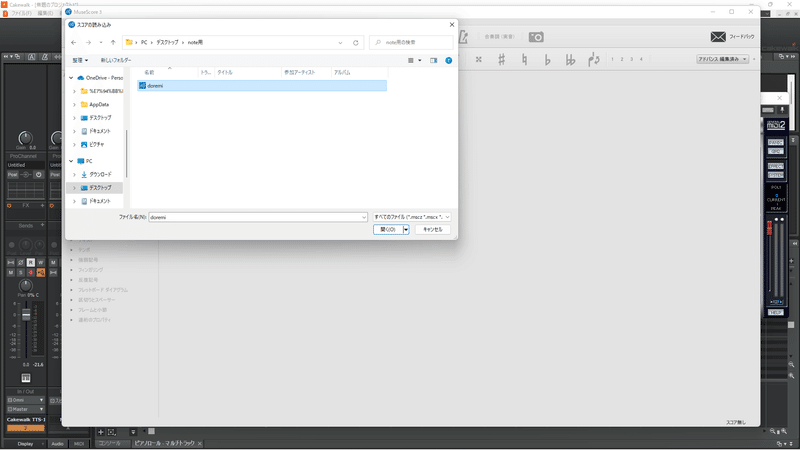Mute the Cakewalk channel
This screenshot has height=450, width=800.
point(11,273)
